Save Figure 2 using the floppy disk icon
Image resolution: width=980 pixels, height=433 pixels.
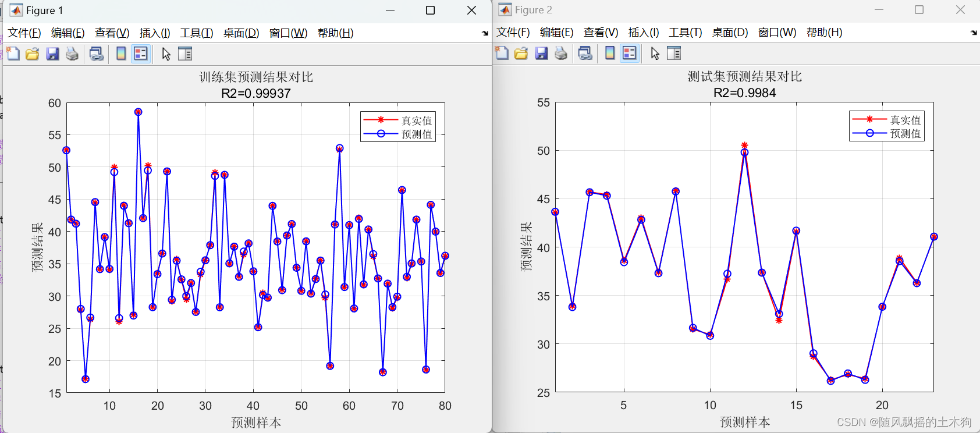point(541,54)
